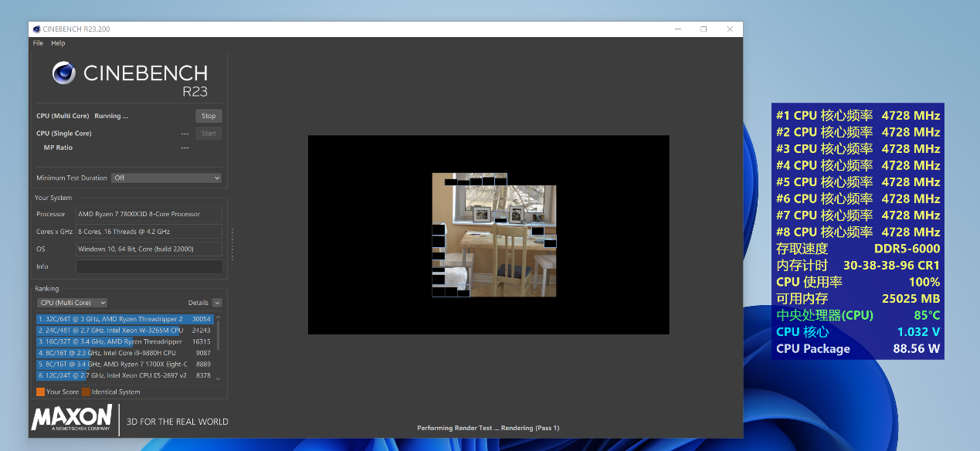Select the Processor name field

[149, 214]
